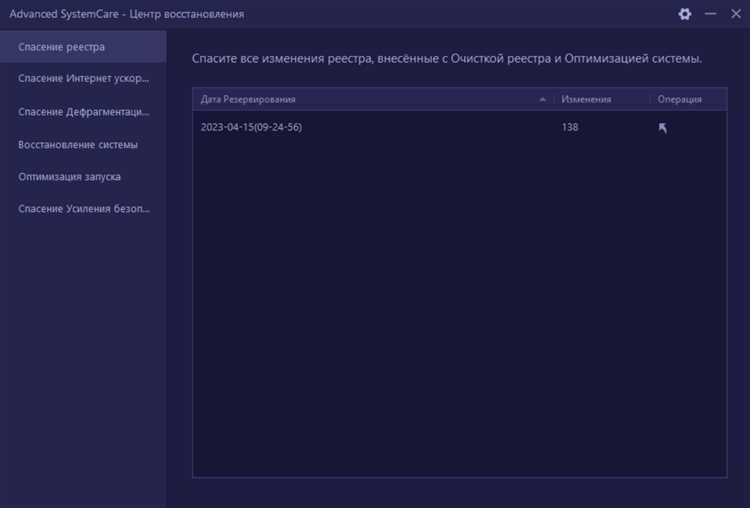Screen dimensions: 750x508
Task: Close the Advanced SystemCare window
Action: tap(736, 14)
